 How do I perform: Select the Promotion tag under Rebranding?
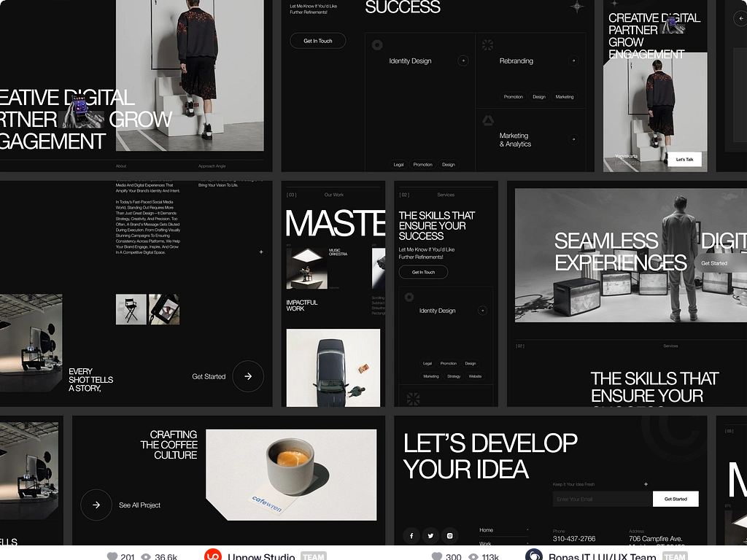point(513,97)
